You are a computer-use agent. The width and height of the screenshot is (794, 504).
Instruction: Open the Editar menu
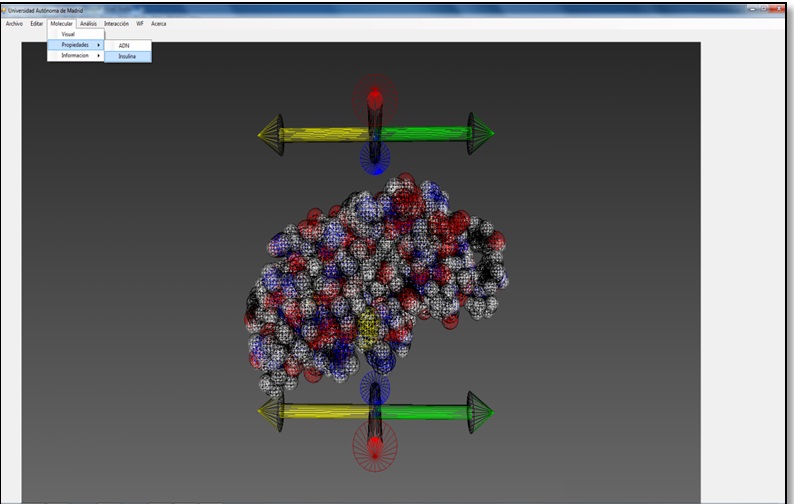coord(36,24)
